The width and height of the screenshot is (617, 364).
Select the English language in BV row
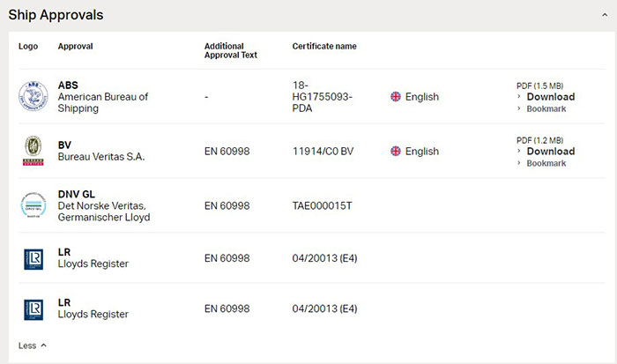pos(422,151)
